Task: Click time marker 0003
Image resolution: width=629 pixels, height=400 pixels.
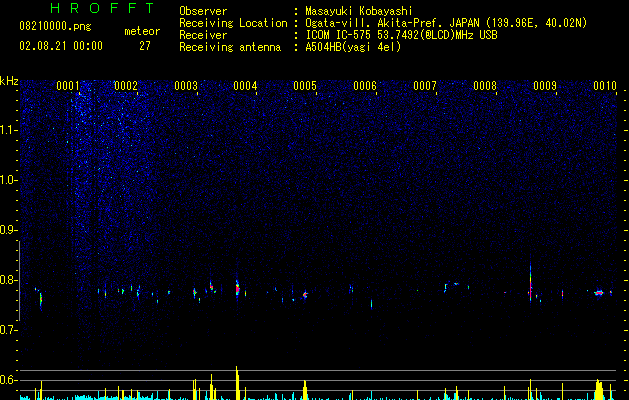Action: (186, 86)
